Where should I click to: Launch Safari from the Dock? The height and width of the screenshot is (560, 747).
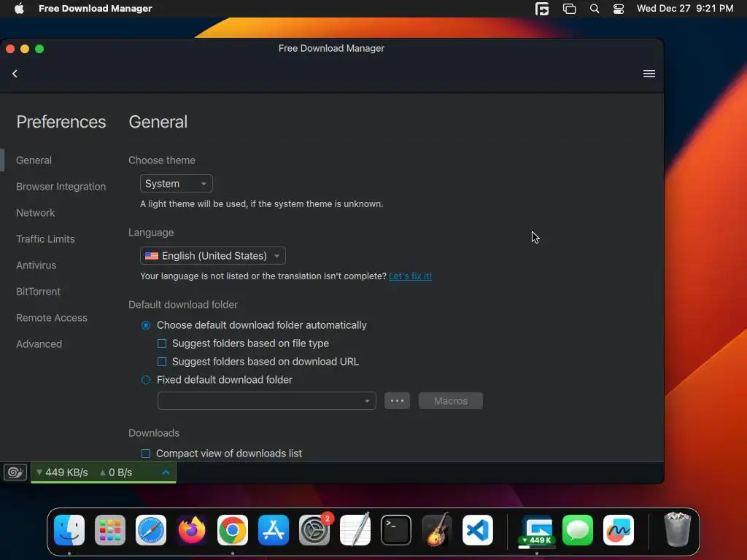(151, 530)
